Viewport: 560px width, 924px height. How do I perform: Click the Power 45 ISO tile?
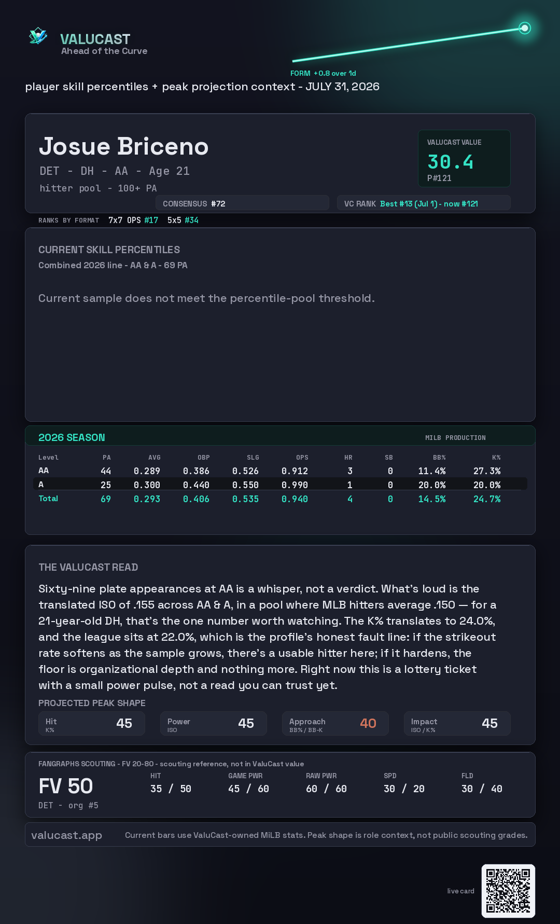(x=214, y=724)
